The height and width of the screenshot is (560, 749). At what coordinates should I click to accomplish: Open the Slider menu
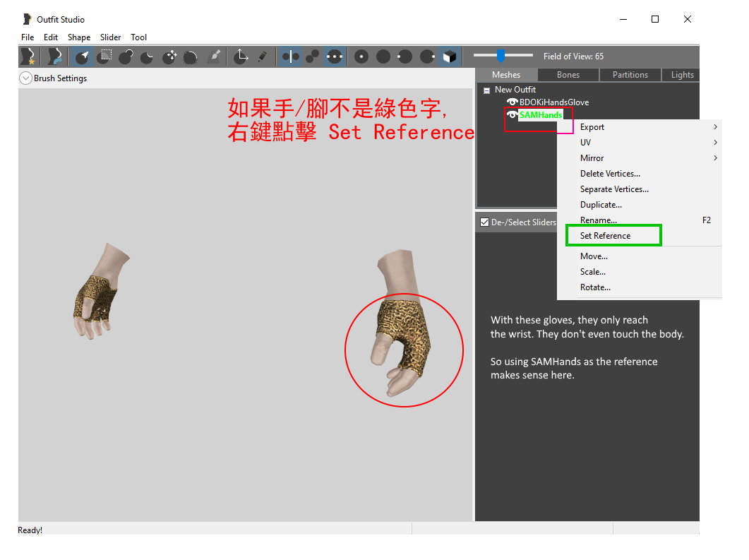pyautogui.click(x=110, y=37)
